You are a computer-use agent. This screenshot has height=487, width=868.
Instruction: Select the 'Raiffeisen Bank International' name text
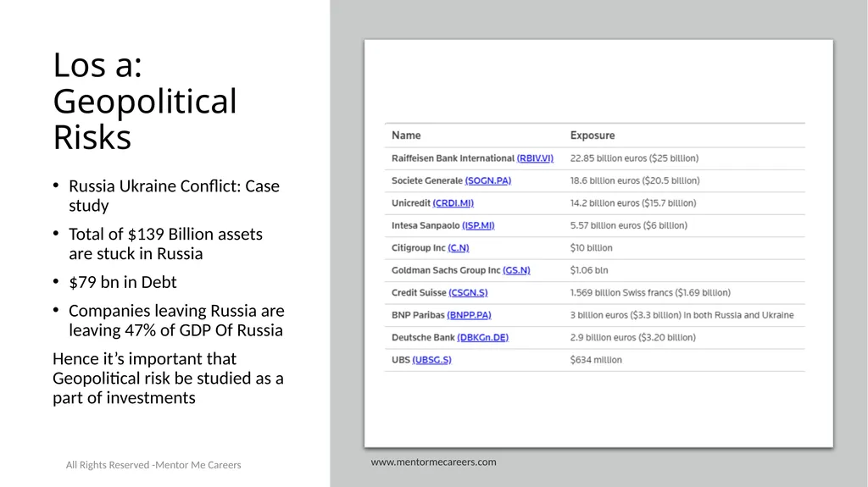click(x=453, y=158)
